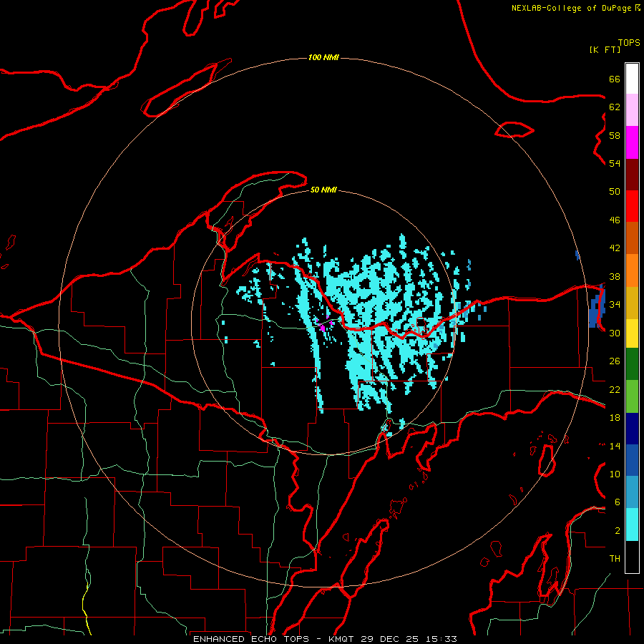
Task: Click the light green 26 kft swatch
Action: coord(632,396)
